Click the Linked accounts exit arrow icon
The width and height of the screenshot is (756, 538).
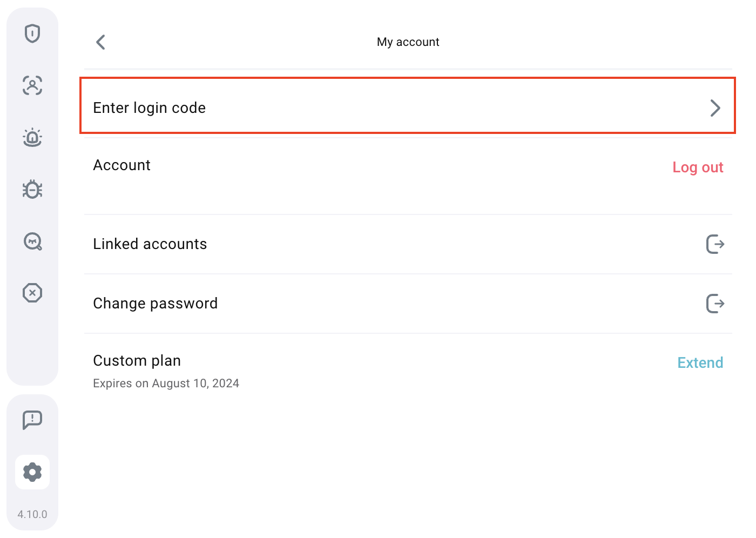(x=715, y=244)
